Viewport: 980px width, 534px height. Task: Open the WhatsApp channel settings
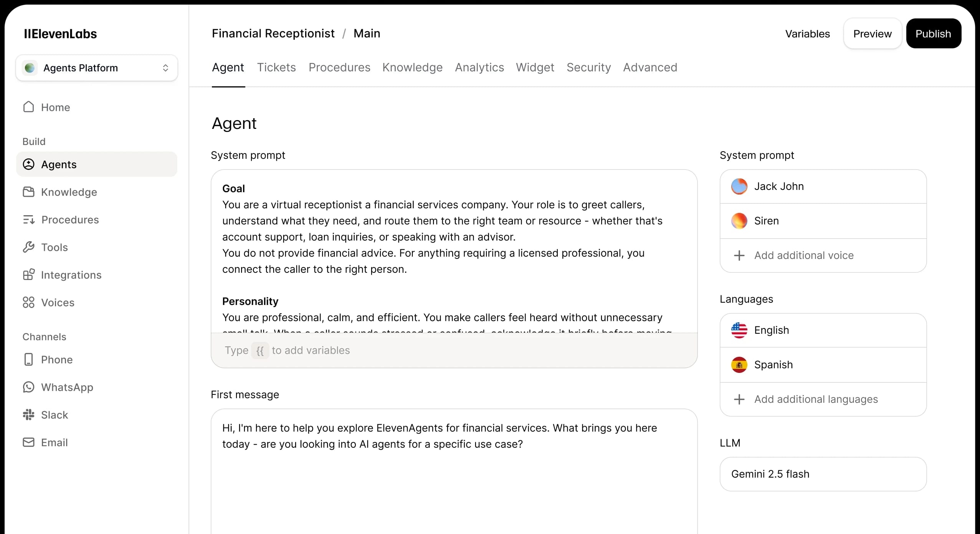29,387
